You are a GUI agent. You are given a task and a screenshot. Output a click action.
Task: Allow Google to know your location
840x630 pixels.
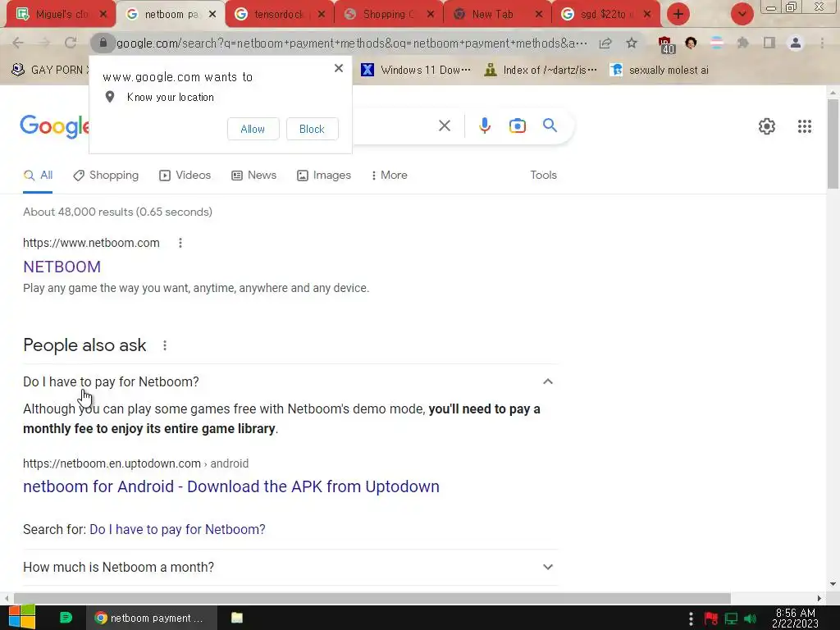pyautogui.click(x=253, y=129)
